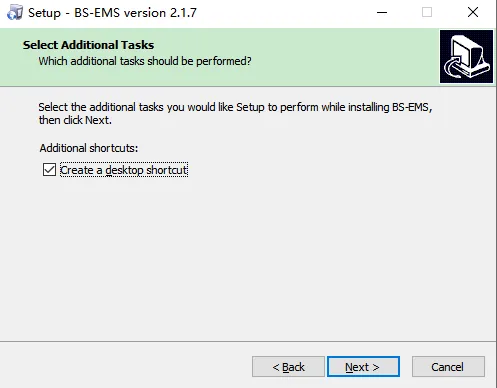Click the instruction line mentioning installing BS-EMS
Image resolution: width=497 pixels, height=388 pixels.
pos(235,107)
